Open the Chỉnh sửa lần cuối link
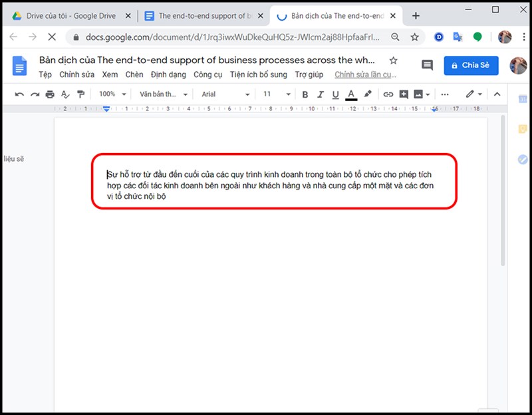 [x=365, y=74]
